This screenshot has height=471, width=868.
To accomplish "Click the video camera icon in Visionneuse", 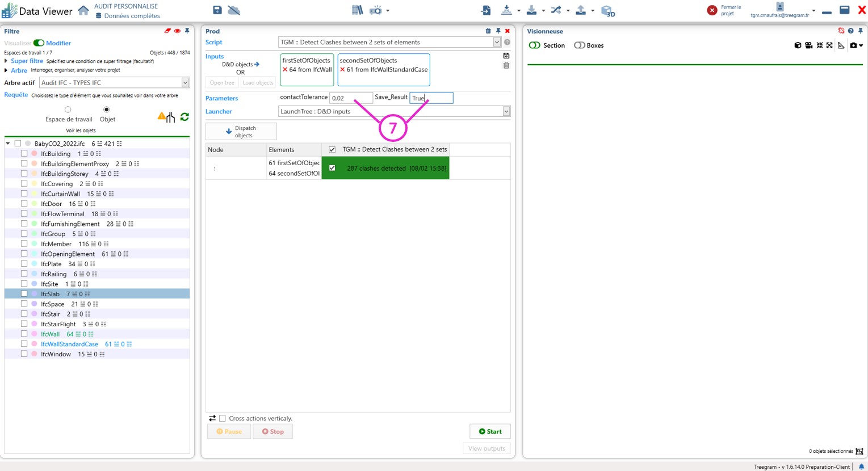I will pos(808,45).
